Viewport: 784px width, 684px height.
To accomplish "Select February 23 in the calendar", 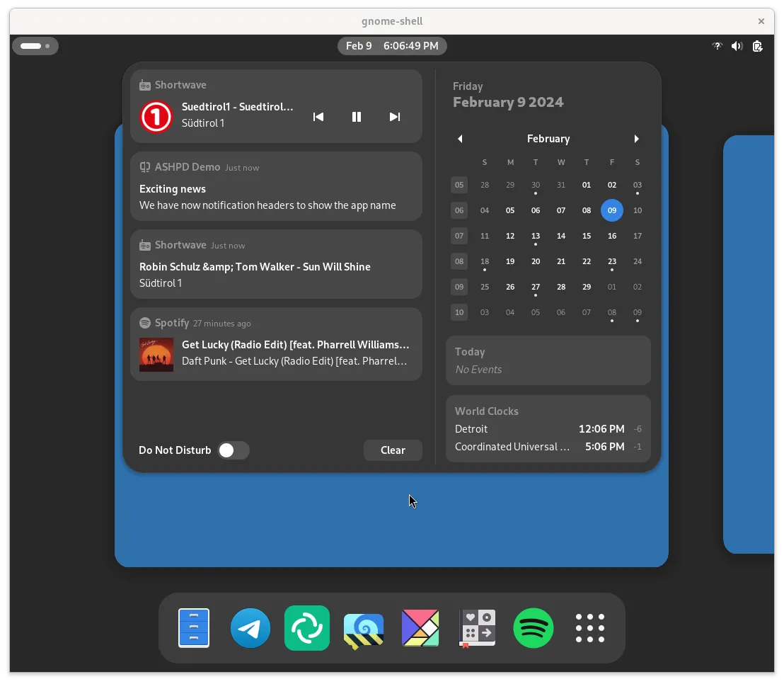I will [612, 261].
